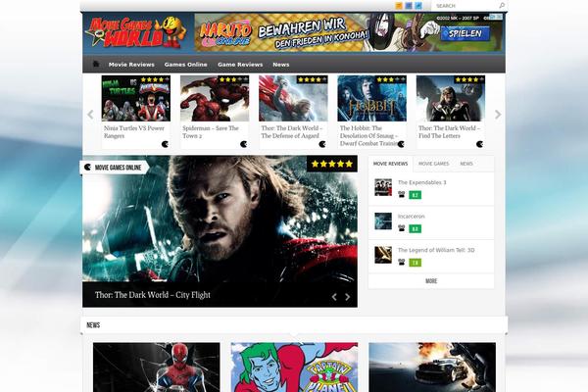
Task: Open News in the navigation bar
Action: pos(281,65)
